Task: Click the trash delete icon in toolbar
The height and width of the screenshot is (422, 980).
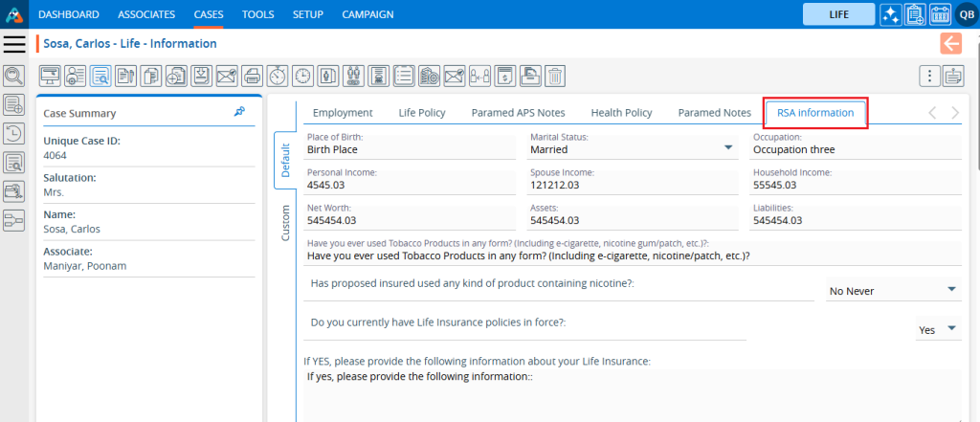Action: (x=555, y=76)
